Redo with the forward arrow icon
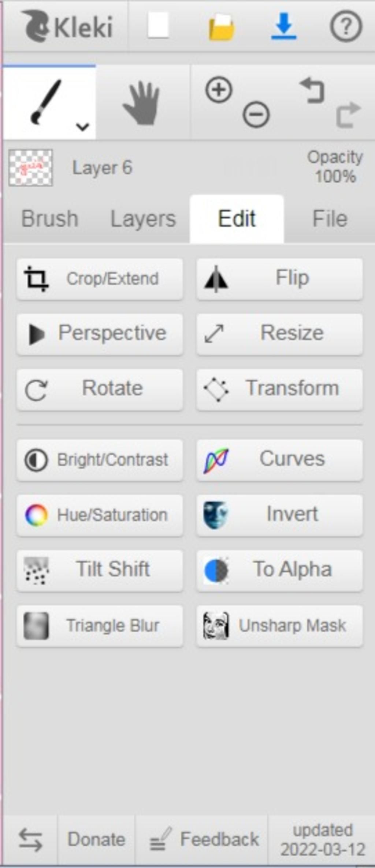This screenshot has width=375, height=868. [x=348, y=114]
